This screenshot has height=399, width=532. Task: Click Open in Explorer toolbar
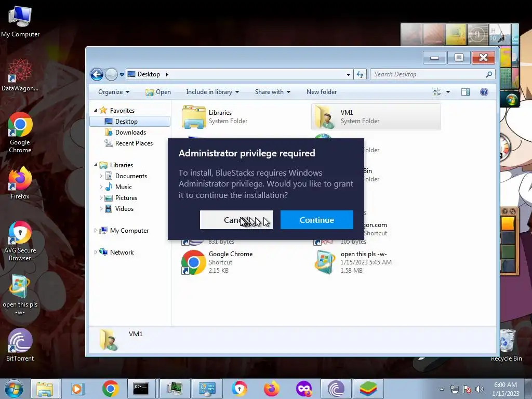[158, 92]
